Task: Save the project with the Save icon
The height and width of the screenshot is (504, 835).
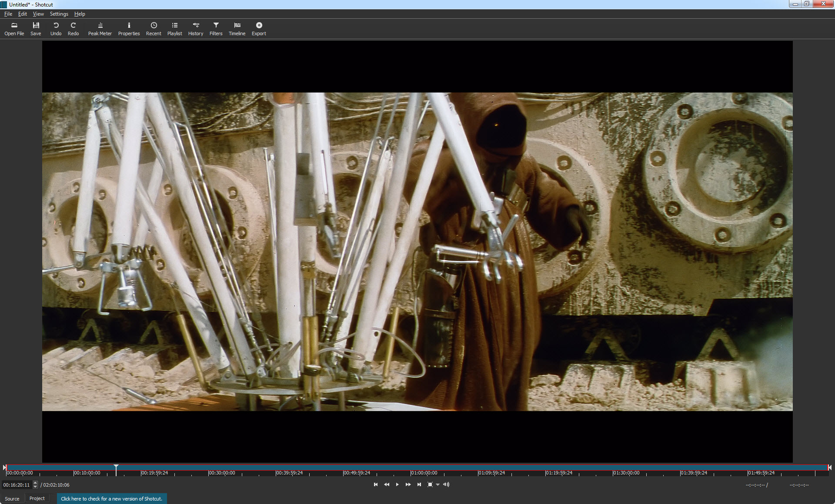Action: pyautogui.click(x=36, y=29)
